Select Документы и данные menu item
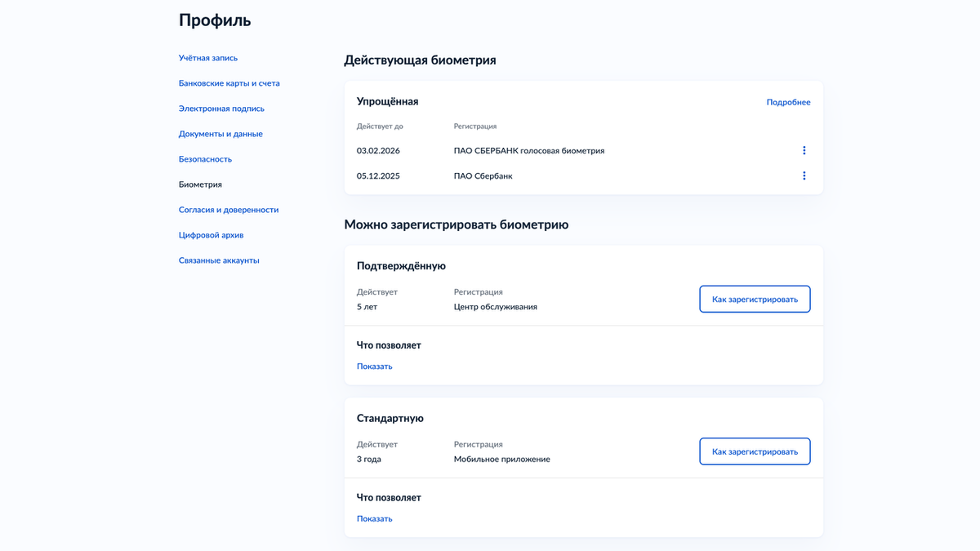The width and height of the screenshot is (980, 551). pos(220,134)
